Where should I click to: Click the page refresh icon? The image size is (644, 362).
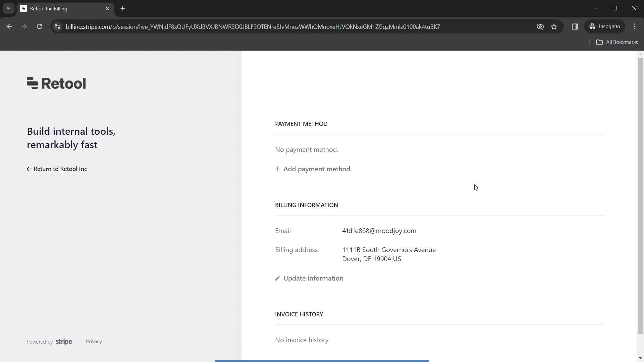[39, 26]
